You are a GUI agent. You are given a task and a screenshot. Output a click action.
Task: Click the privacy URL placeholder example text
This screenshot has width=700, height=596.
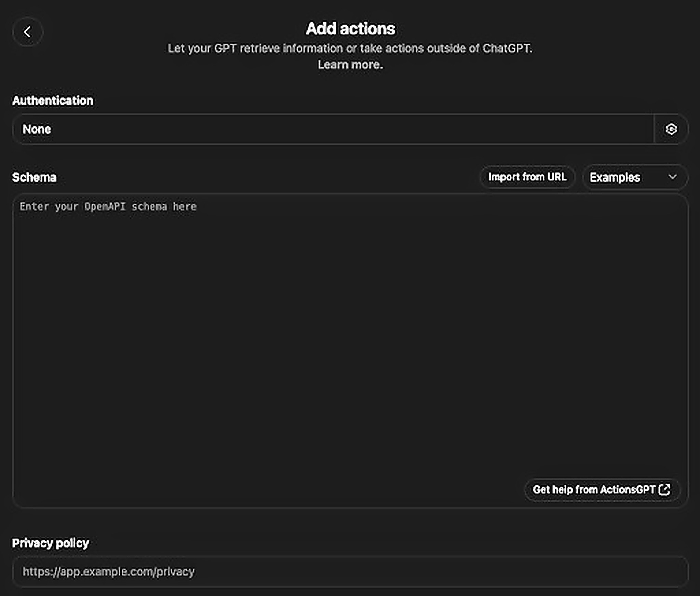[108, 571]
